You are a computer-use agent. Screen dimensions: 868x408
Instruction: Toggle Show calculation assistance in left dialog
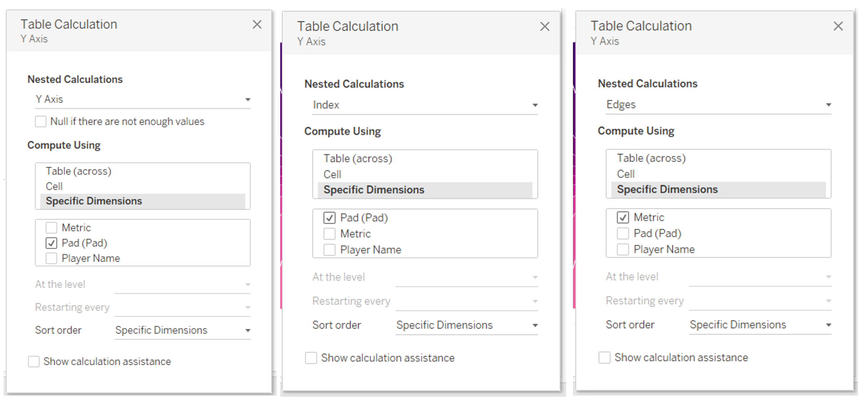tap(34, 362)
